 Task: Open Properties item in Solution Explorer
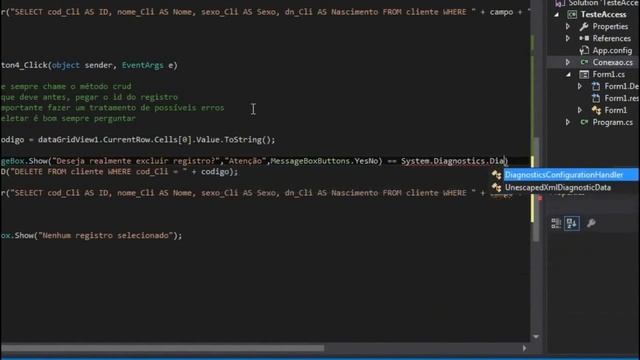click(610, 27)
